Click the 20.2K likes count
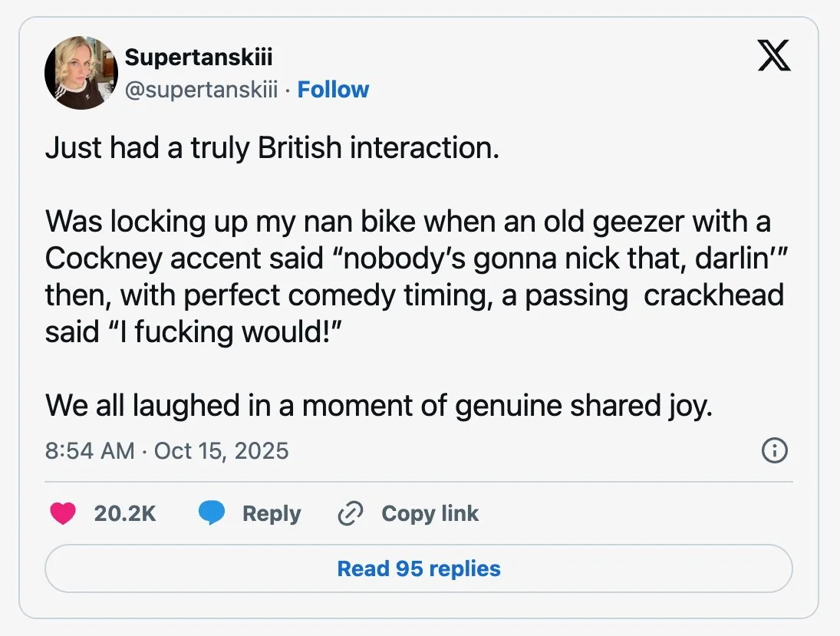840x636 pixels. click(125, 513)
